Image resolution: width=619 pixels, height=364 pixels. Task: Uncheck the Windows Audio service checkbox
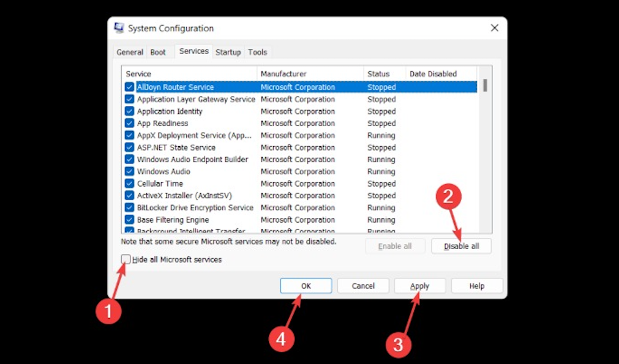(129, 171)
